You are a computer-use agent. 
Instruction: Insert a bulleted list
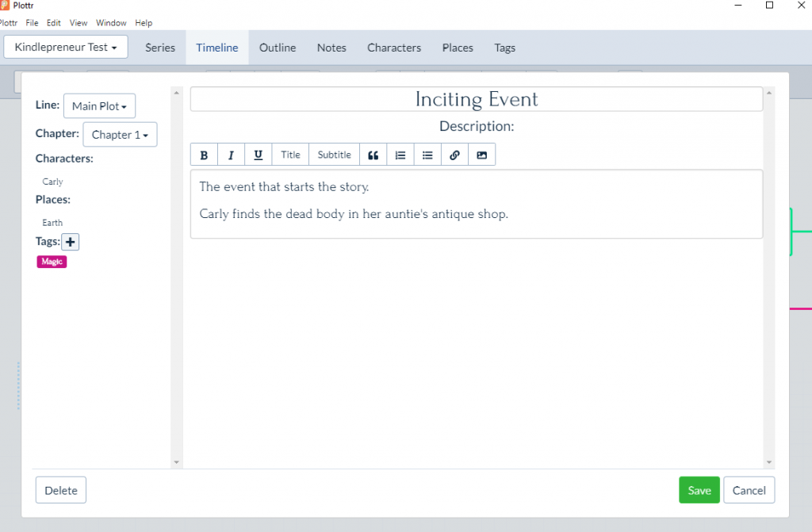click(x=427, y=155)
